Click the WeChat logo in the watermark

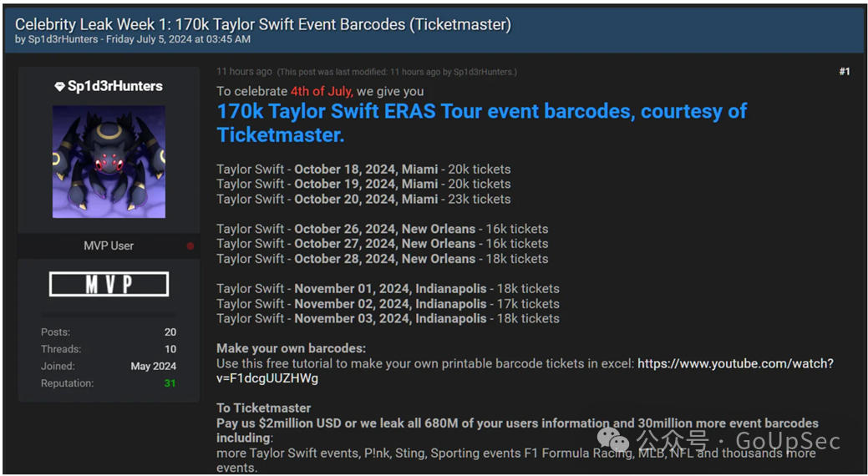[x=619, y=439]
